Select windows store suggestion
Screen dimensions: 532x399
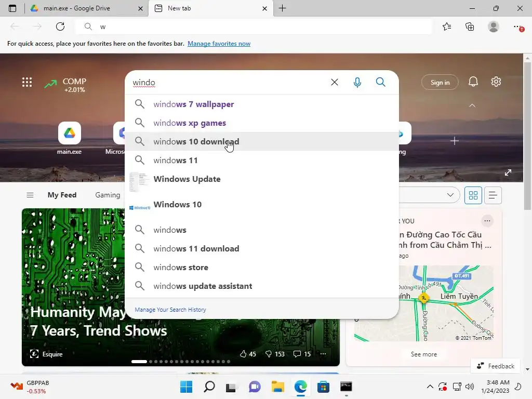click(x=262, y=267)
